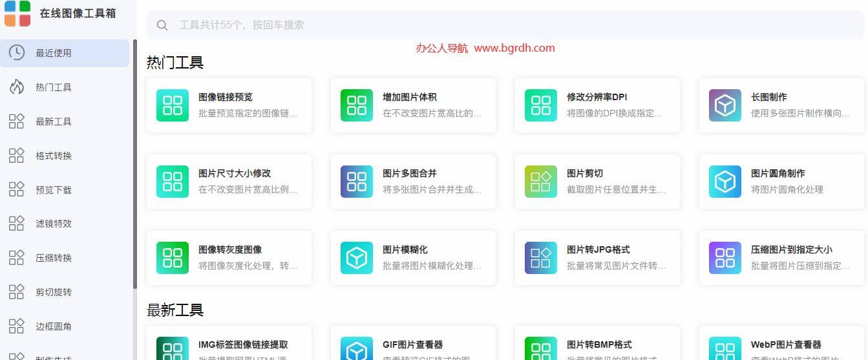Click the 最近使用 clock icon
This screenshot has width=868, height=360.
coord(17,53)
